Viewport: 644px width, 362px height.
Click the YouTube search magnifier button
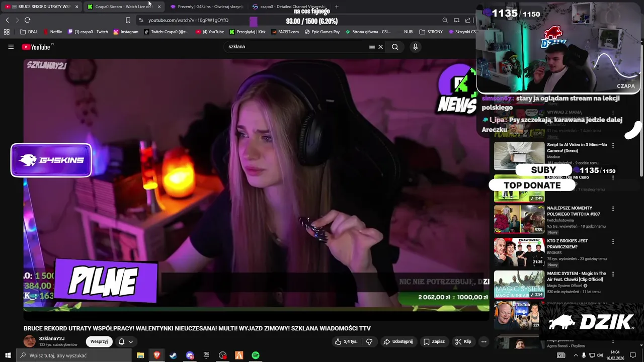(395, 47)
